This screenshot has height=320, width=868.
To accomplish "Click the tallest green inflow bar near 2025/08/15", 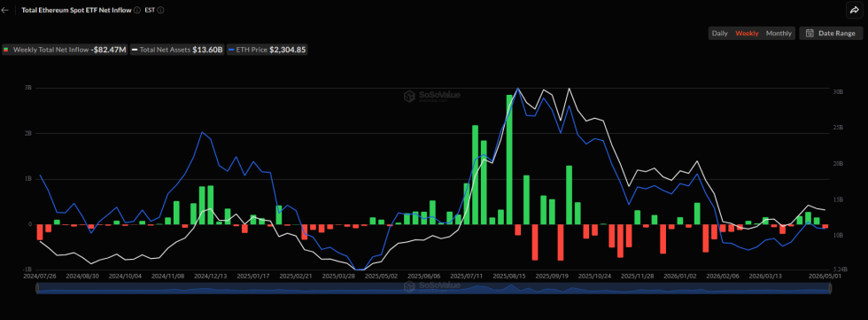I will pyautogui.click(x=509, y=160).
